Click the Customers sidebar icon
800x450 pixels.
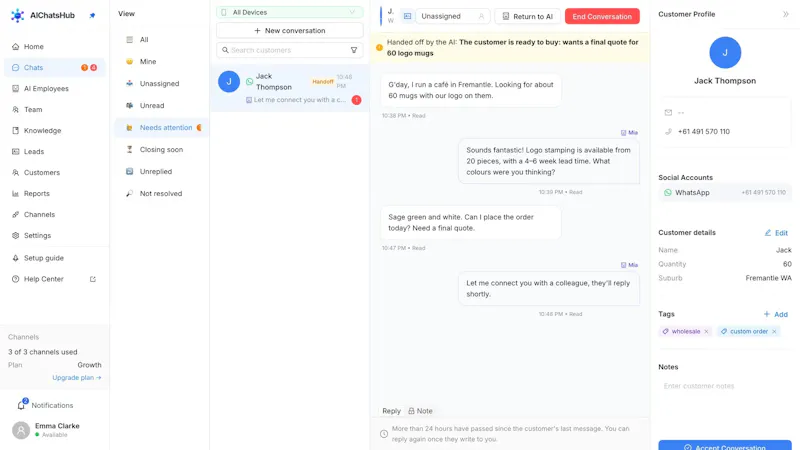(x=15, y=172)
